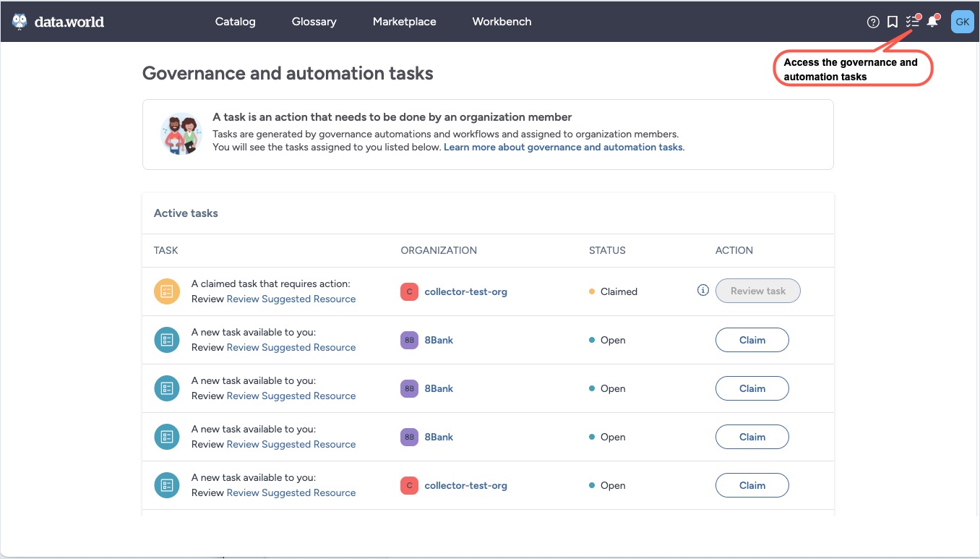Claim the second 8Bank task
The height and width of the screenshot is (559, 980).
(752, 388)
